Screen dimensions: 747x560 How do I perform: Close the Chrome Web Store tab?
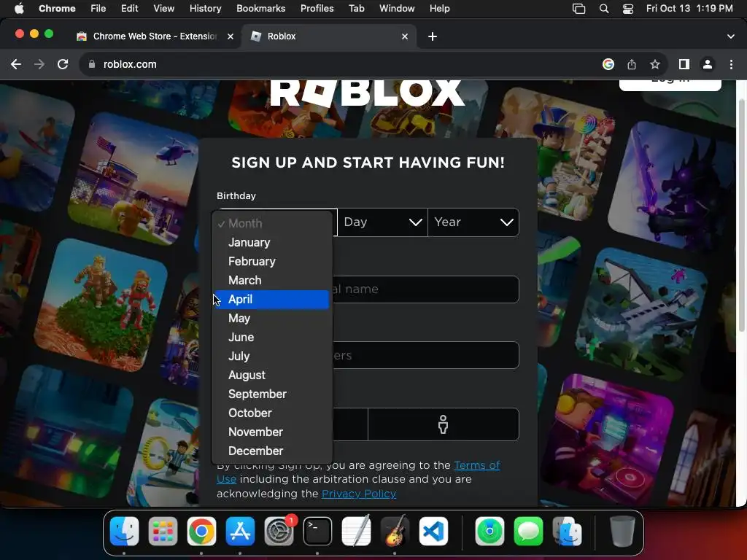pos(231,36)
